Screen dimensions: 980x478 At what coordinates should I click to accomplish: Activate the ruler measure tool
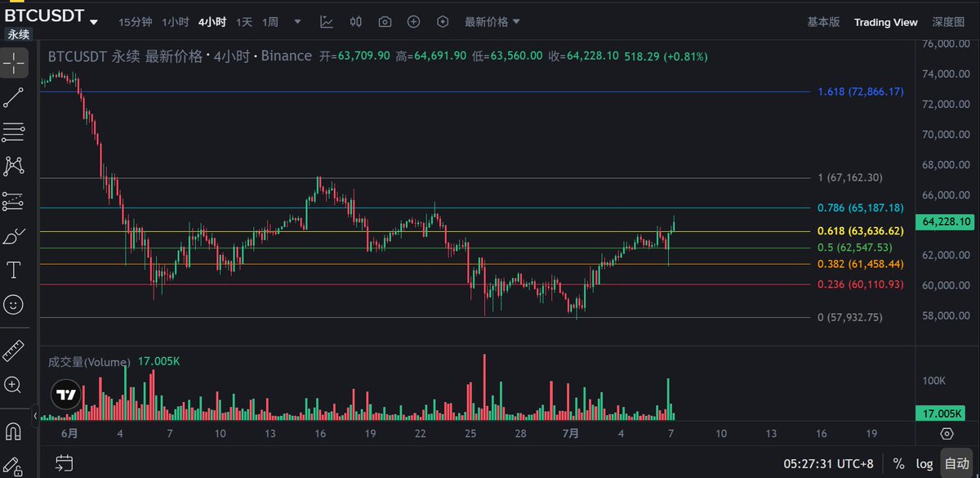[x=13, y=350]
